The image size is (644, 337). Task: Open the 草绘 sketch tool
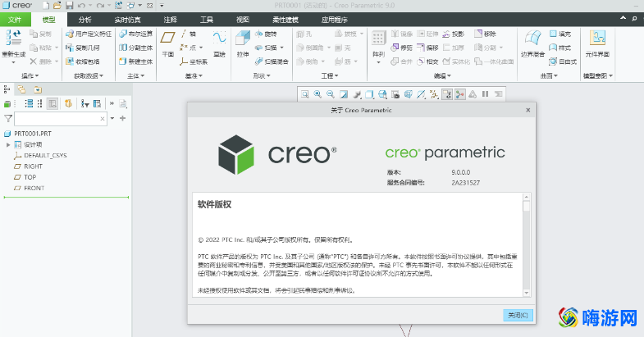pos(219,43)
